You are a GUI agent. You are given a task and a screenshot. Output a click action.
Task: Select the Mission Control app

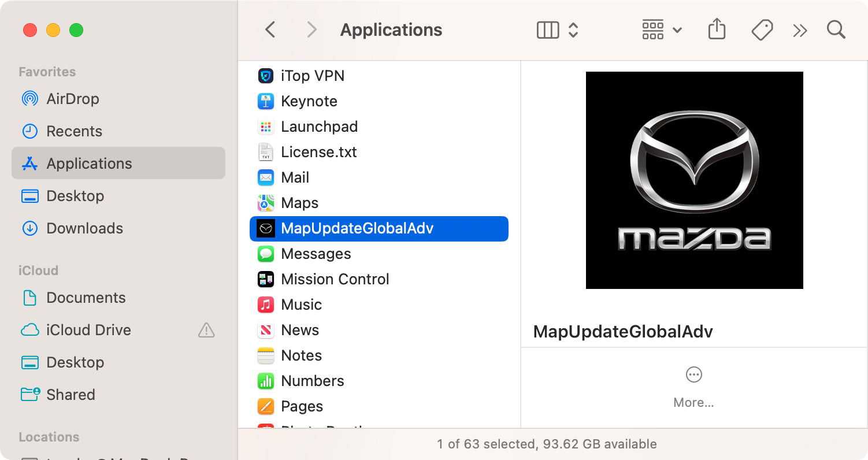pos(379,279)
